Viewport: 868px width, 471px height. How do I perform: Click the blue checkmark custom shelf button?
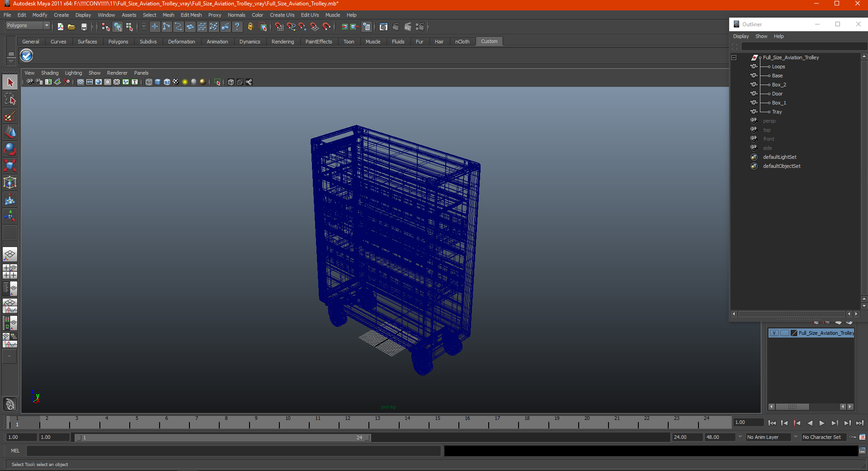(x=27, y=56)
